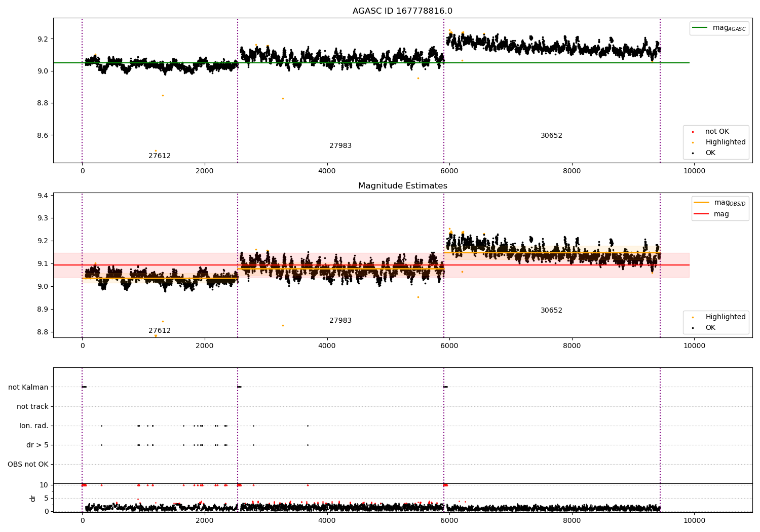Click OBSID label "27983" in the AGASC ID plot

(340, 146)
